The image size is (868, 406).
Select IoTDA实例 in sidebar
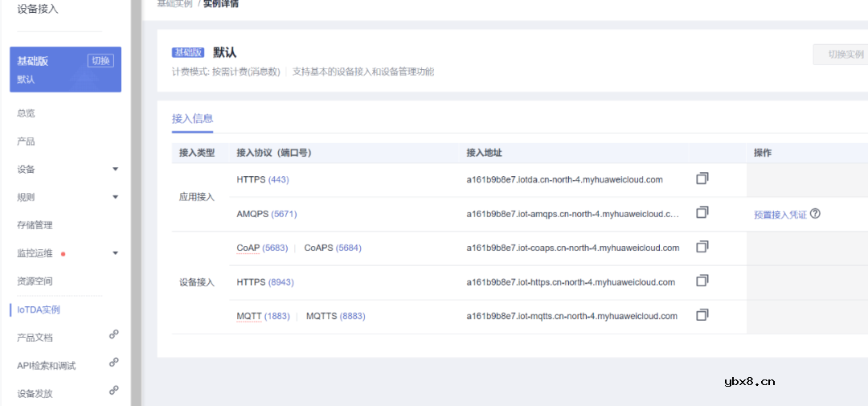[39, 310]
